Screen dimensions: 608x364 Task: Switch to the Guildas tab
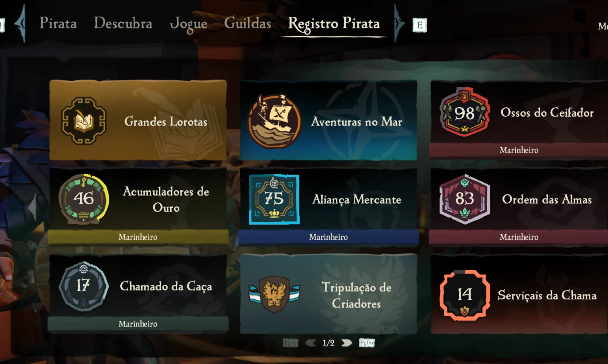pyautogui.click(x=248, y=23)
